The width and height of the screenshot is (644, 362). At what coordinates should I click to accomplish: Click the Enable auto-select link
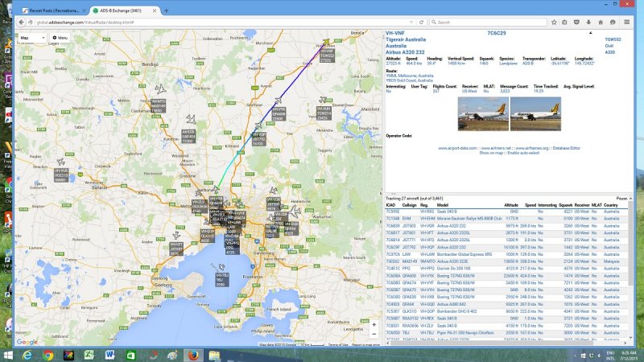(x=523, y=153)
